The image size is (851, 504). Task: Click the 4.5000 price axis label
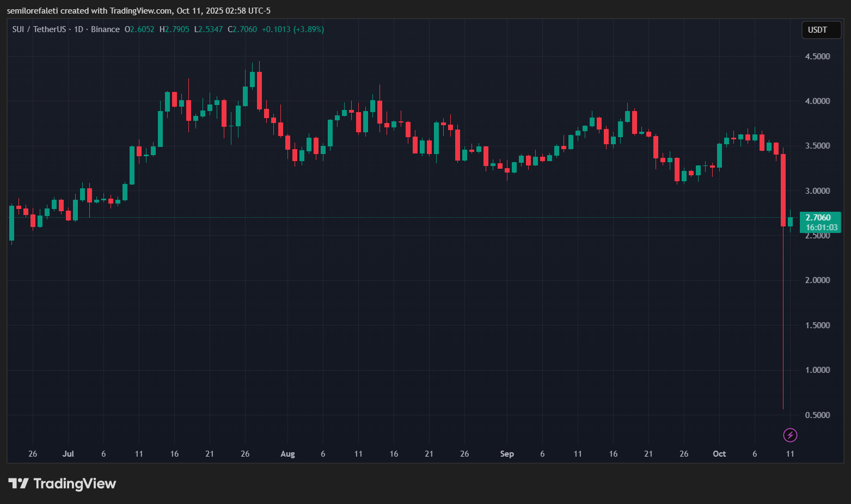pyautogui.click(x=817, y=57)
